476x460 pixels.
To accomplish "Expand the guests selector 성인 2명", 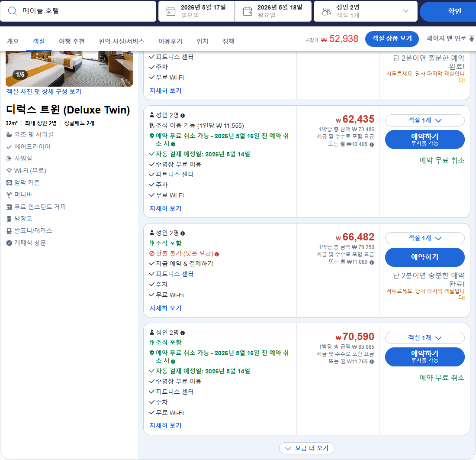I will [x=366, y=11].
